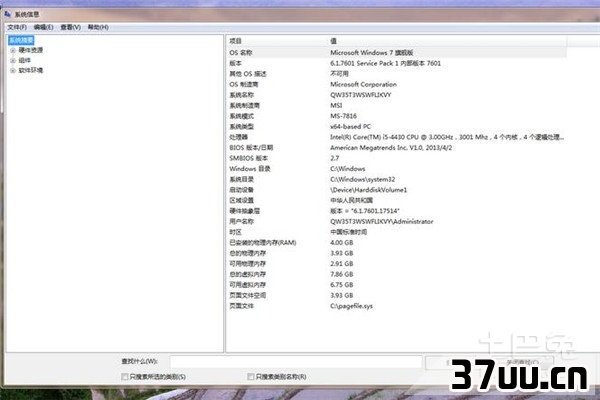Viewport: 600px width, 400px height.
Task: Select the 硬件资源 tree label
Action: coord(31,50)
